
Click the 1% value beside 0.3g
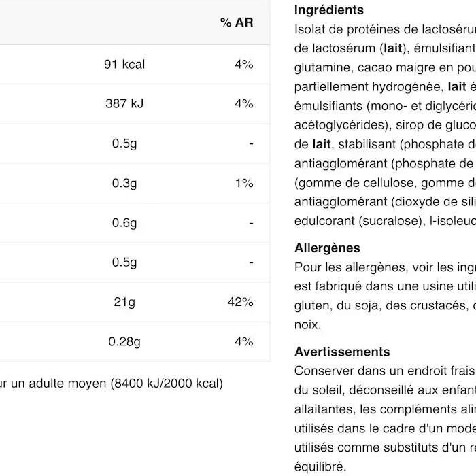(x=244, y=184)
